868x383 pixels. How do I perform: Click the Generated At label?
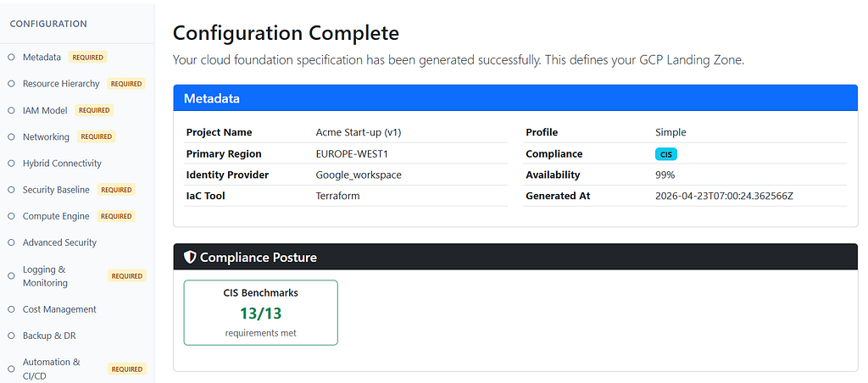[x=558, y=196]
